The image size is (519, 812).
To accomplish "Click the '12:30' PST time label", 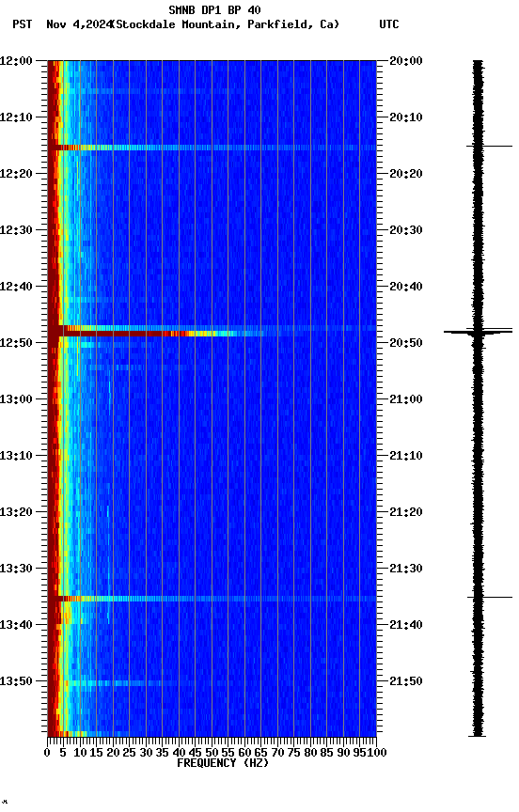I will pos(16,230).
